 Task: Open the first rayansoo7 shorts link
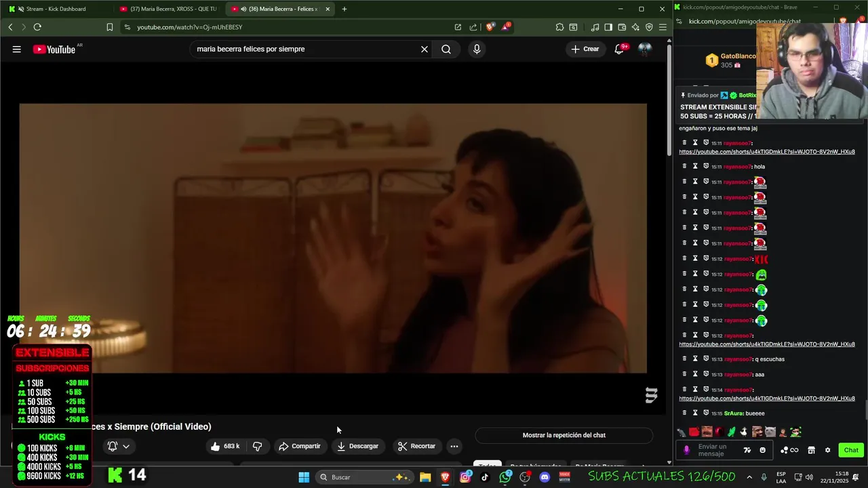(x=767, y=152)
